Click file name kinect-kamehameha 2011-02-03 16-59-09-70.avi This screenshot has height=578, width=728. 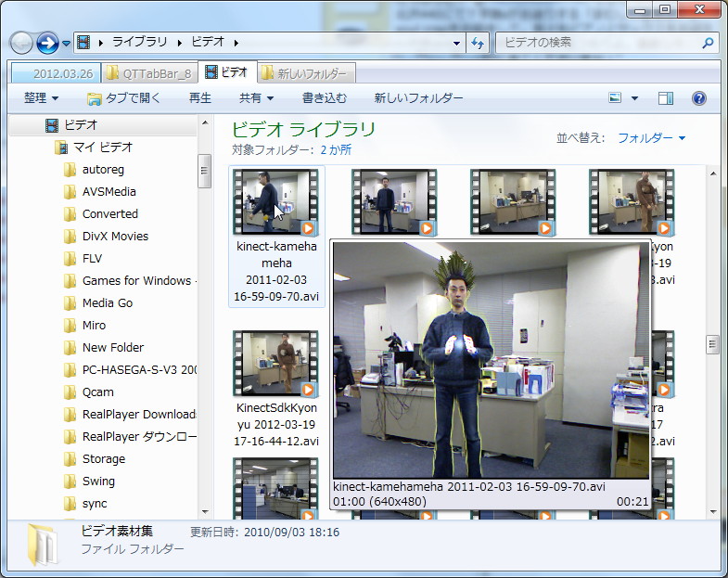click(276, 271)
